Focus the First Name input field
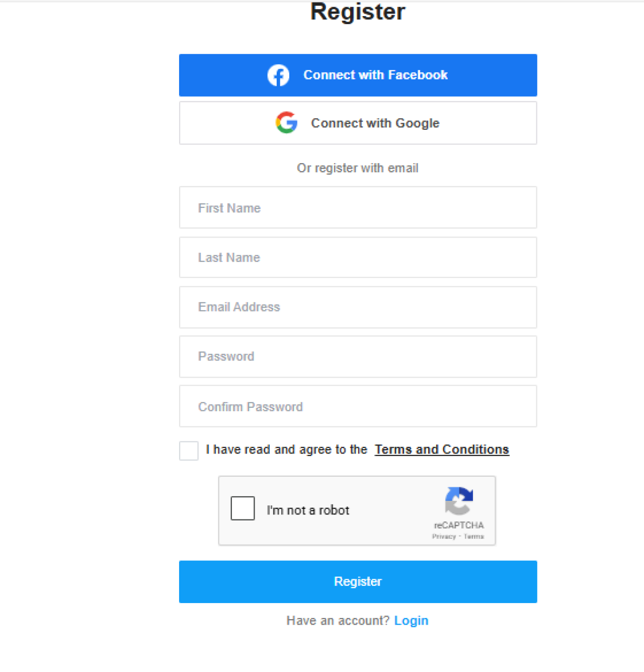This screenshot has width=644, height=672. tap(358, 208)
